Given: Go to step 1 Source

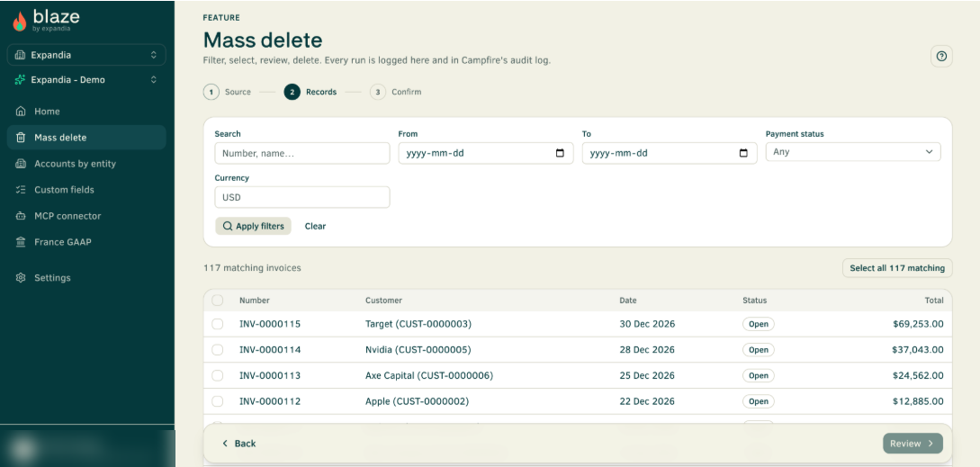Looking at the screenshot, I should click(x=227, y=92).
